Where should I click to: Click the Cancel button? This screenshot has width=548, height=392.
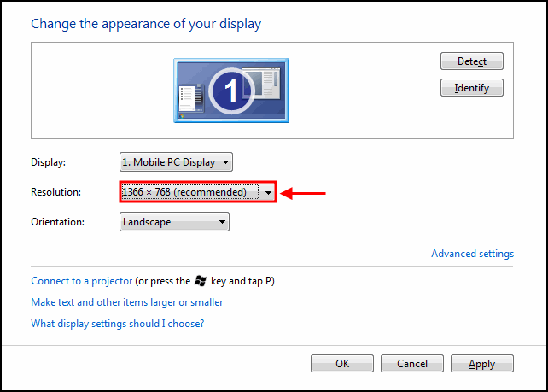411,364
